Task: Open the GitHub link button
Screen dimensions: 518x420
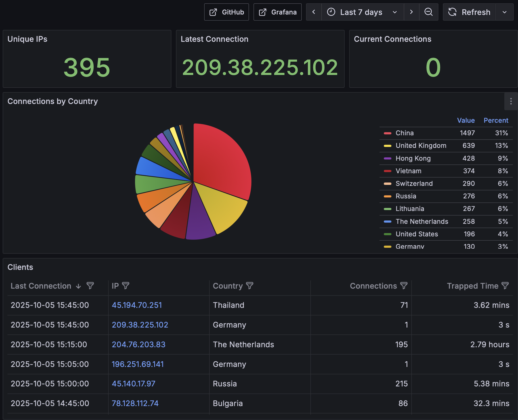Action: click(x=226, y=12)
